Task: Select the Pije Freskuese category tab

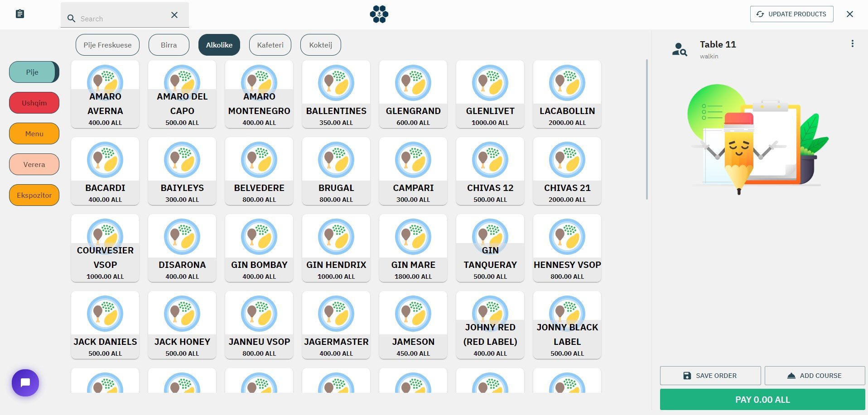Action: point(107,45)
